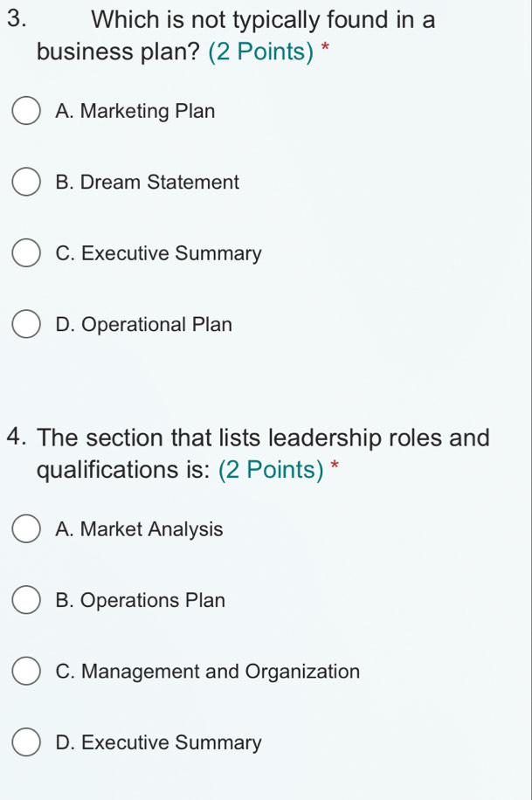Click the 'B. Operations Plan' answer text

[140, 601]
